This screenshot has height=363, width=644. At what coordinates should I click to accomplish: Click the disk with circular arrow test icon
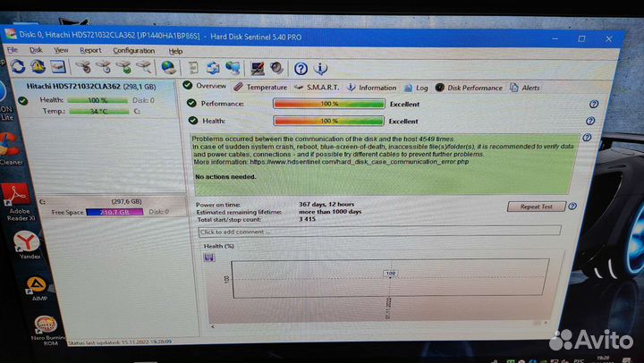click(104, 67)
